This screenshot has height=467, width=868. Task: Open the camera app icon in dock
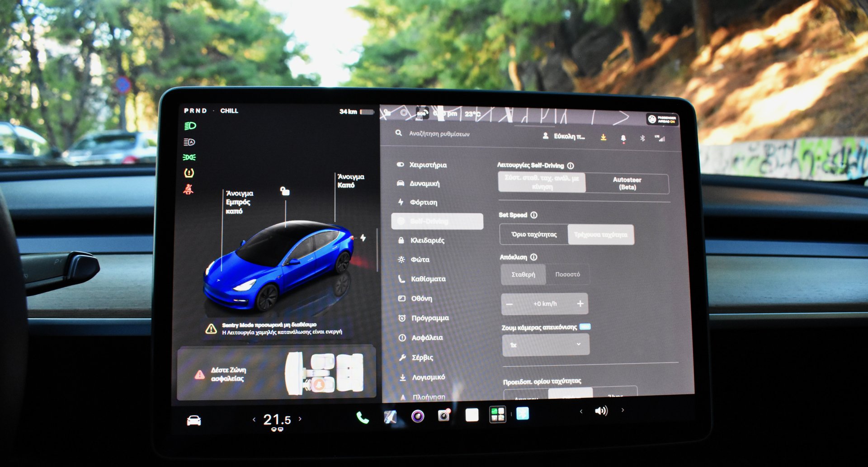pyautogui.click(x=418, y=416)
